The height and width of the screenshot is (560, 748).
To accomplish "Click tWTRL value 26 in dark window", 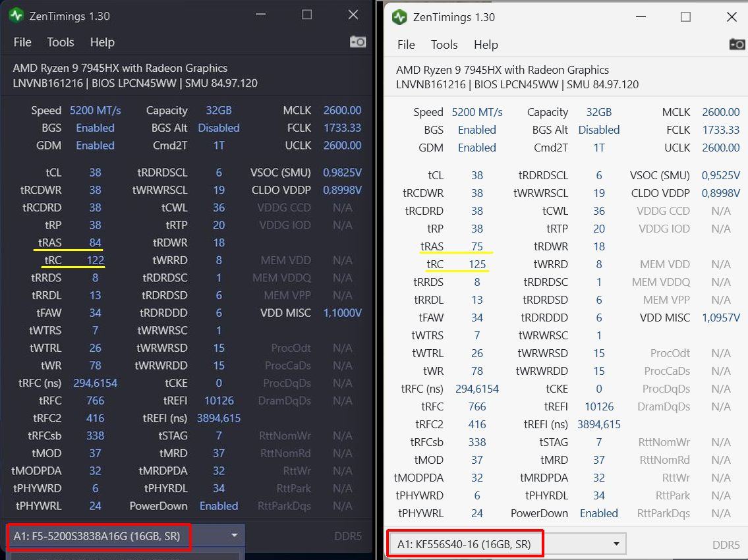I will point(95,348).
